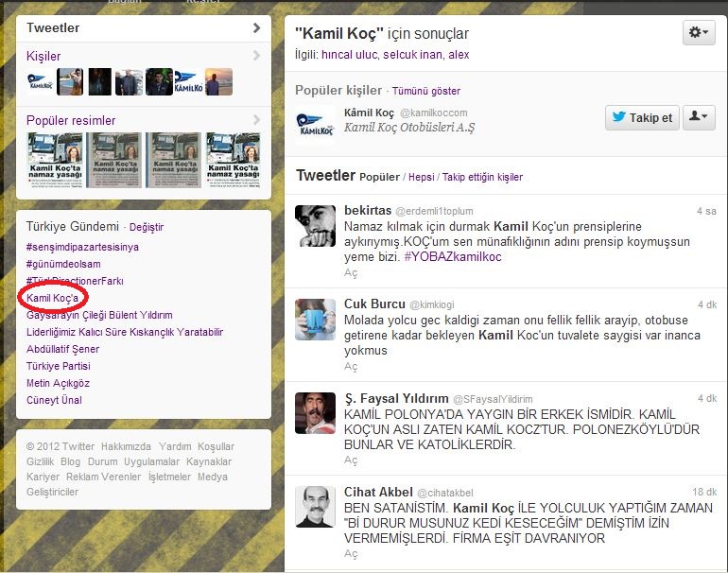Open Geliştiriciler footer link
The image size is (728, 573).
(x=52, y=493)
